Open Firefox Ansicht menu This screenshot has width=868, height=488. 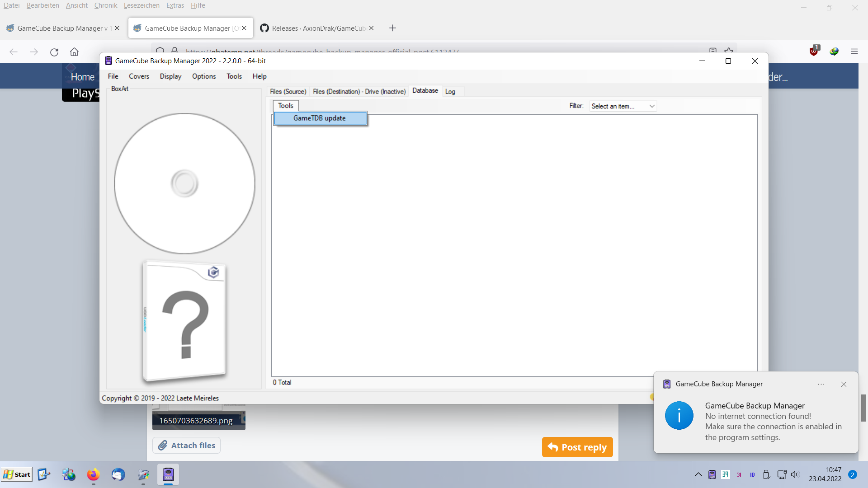(77, 5)
